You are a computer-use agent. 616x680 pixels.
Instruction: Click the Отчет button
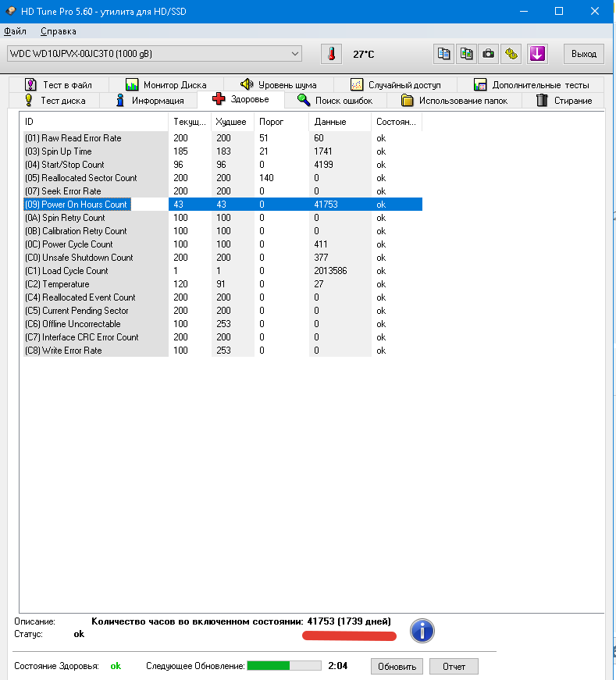454,667
